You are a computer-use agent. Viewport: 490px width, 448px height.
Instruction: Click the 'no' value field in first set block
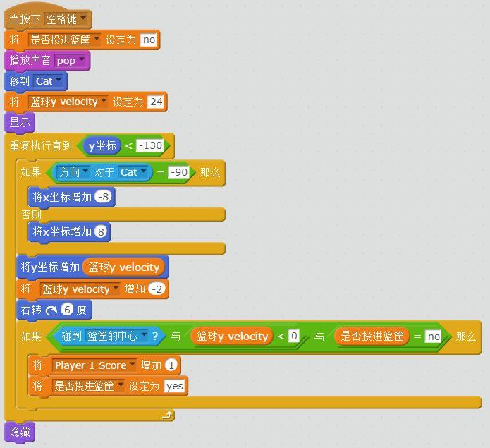(x=149, y=40)
